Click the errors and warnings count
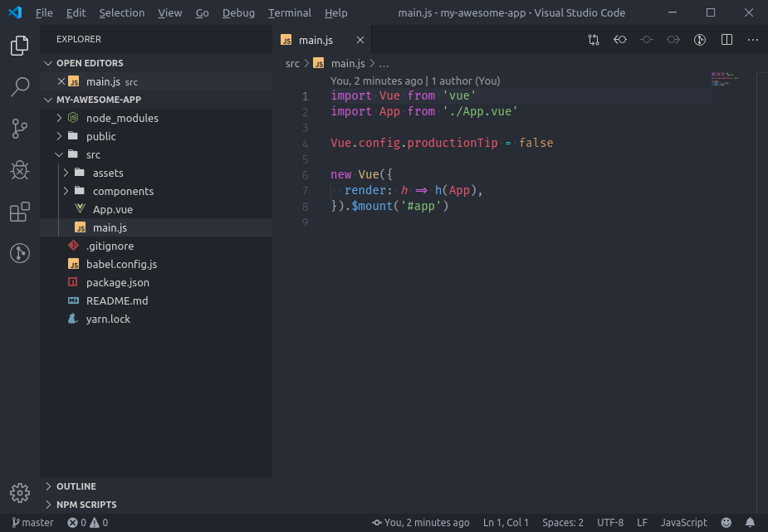This screenshot has height=532, width=768. pyautogui.click(x=88, y=523)
